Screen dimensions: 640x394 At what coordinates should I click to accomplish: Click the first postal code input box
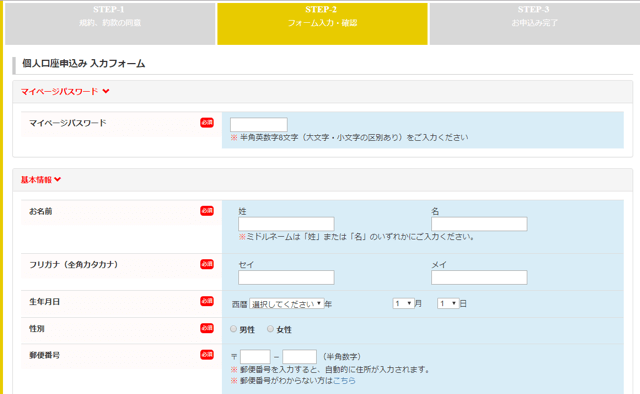tap(255, 356)
